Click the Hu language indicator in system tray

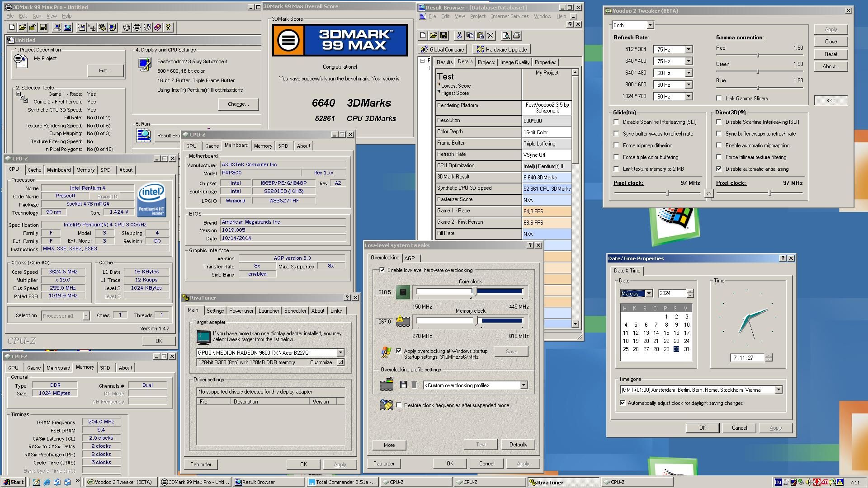(778, 482)
